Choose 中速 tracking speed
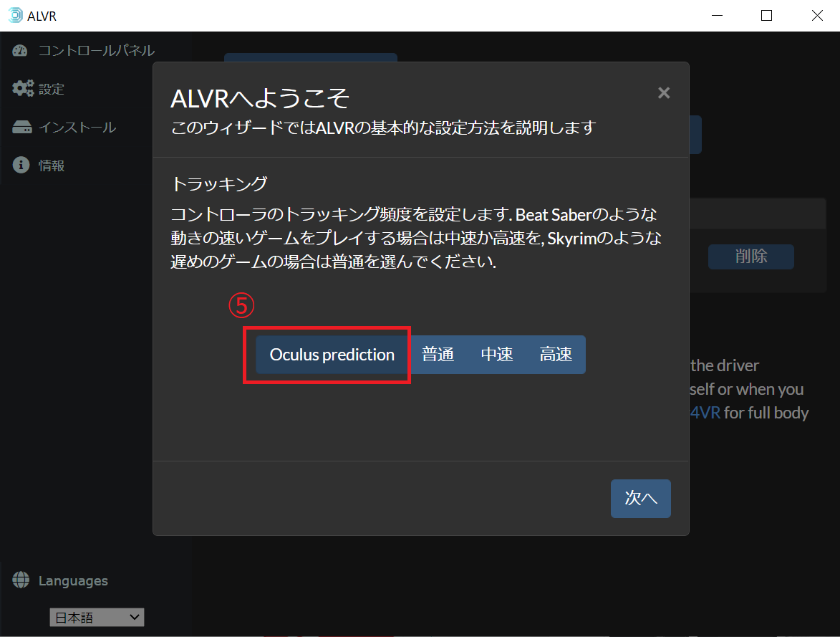Screen dimensions: 840x637 496,355
